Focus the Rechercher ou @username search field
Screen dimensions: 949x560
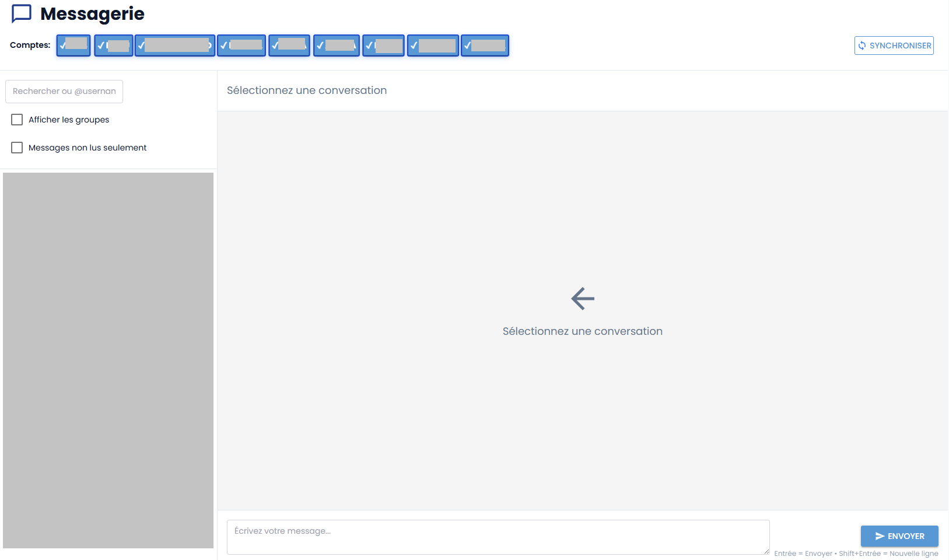[x=64, y=92]
